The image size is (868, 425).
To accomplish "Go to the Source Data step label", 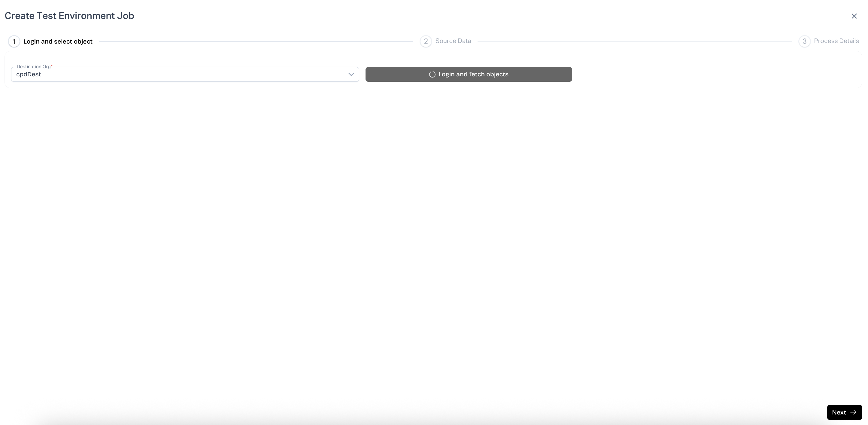I will (453, 41).
